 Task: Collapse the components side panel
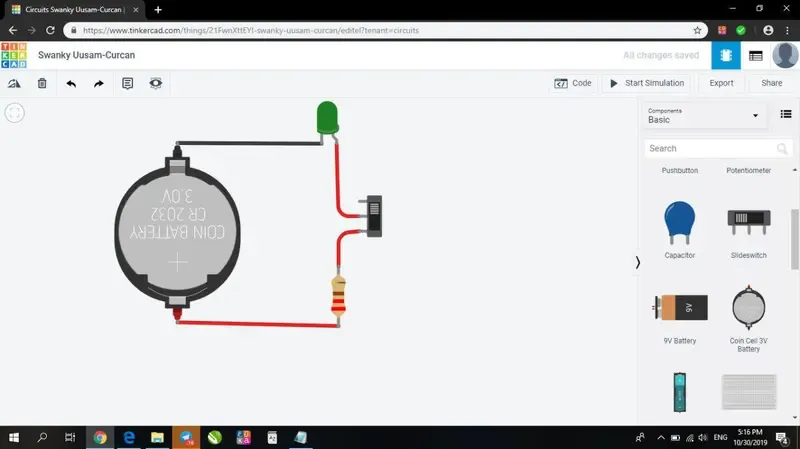tap(638, 262)
